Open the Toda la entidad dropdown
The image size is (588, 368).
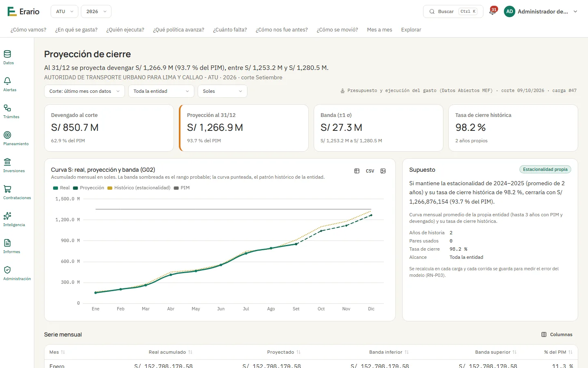click(161, 91)
